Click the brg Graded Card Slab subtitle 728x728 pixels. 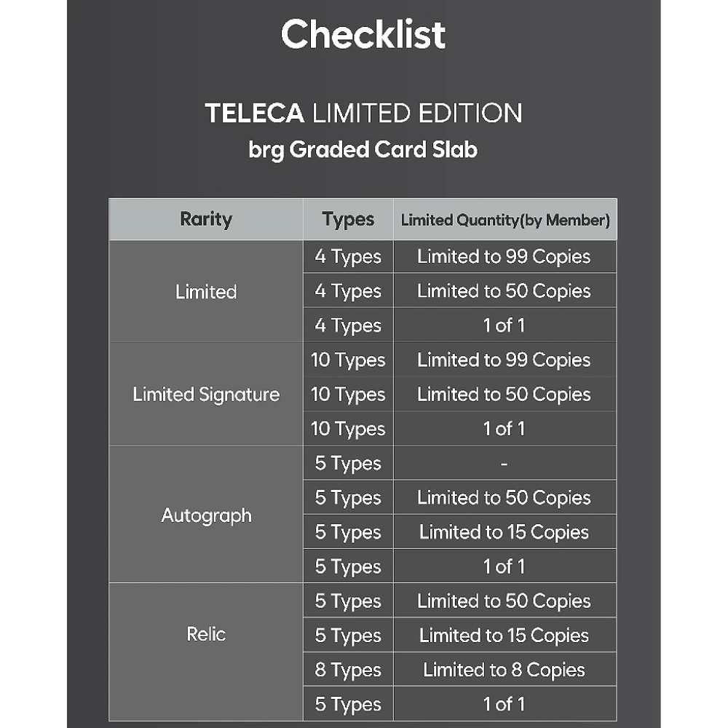click(x=363, y=150)
